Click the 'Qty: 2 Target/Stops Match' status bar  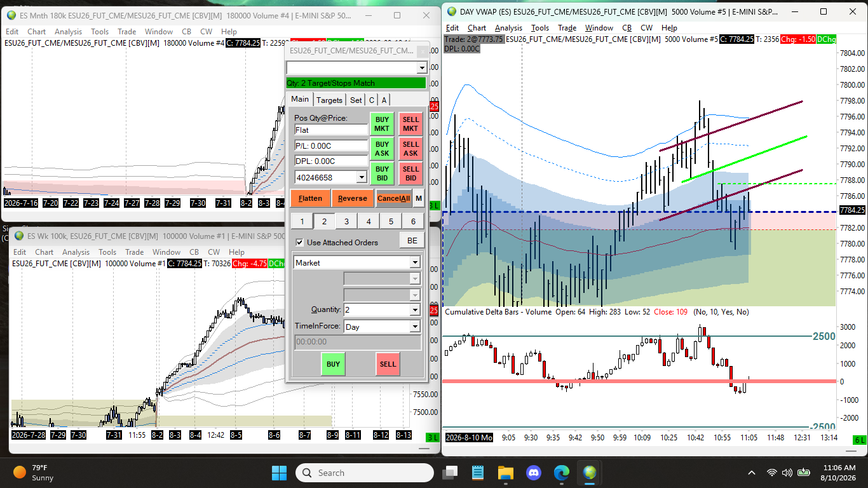point(356,83)
